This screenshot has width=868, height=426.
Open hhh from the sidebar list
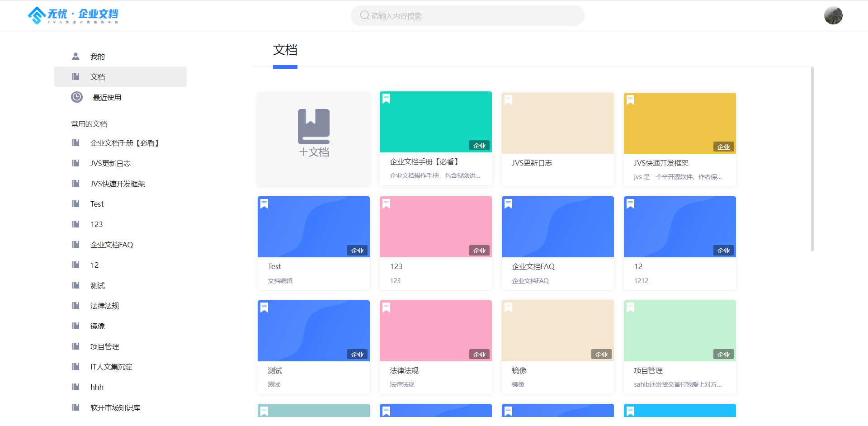[x=97, y=387]
